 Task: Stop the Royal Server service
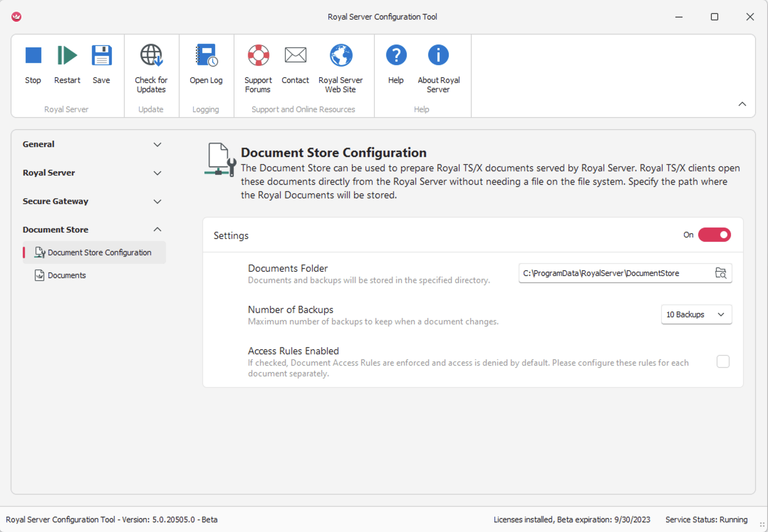[33, 64]
